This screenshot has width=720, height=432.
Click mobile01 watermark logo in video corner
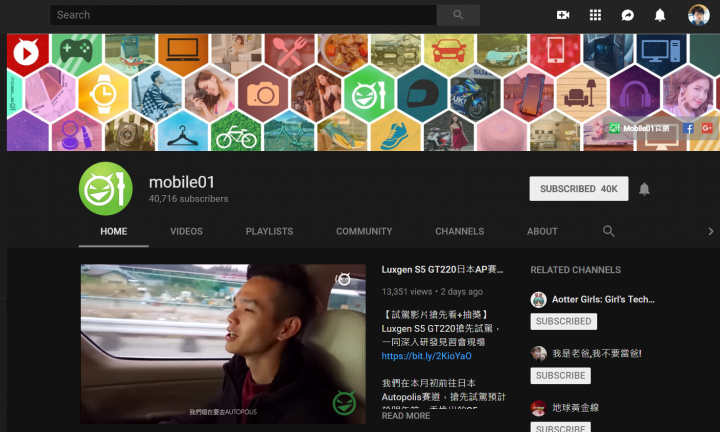pos(344,403)
